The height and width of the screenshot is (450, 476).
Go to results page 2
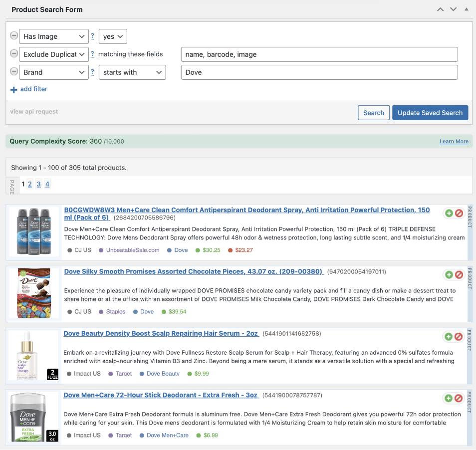click(x=30, y=184)
